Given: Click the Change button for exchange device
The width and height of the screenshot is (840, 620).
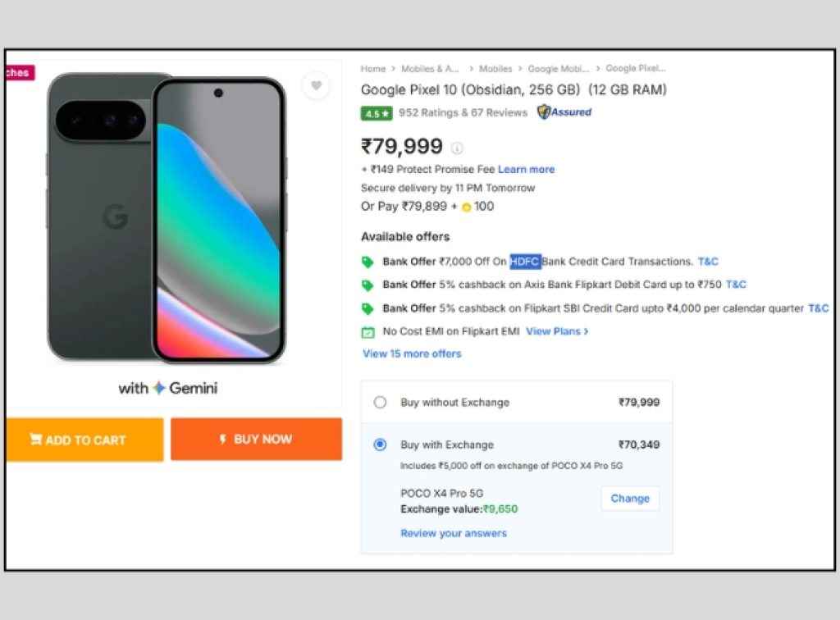Looking at the screenshot, I should [x=629, y=498].
